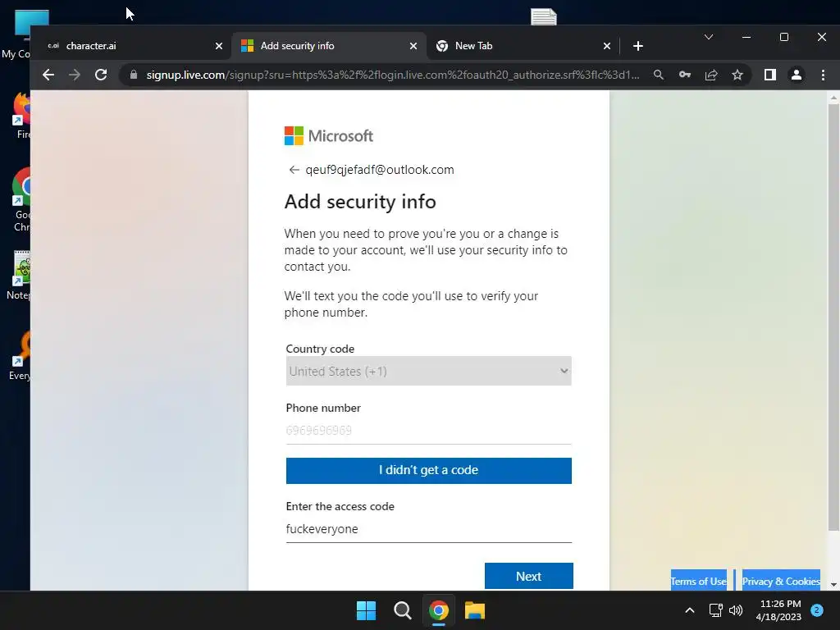
Task: Click the browser forward arrow
Action: pyautogui.click(x=75, y=75)
